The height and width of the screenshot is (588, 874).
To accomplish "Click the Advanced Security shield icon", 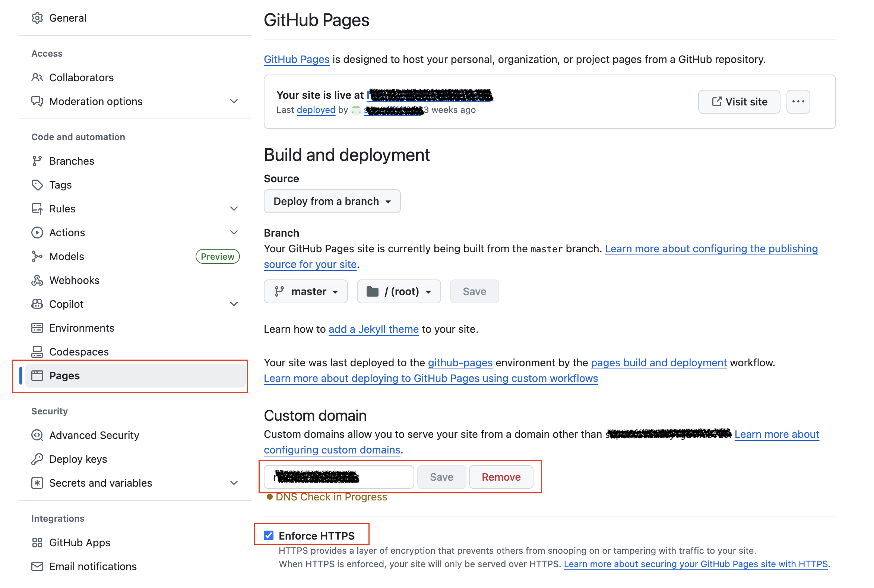I will 37,435.
